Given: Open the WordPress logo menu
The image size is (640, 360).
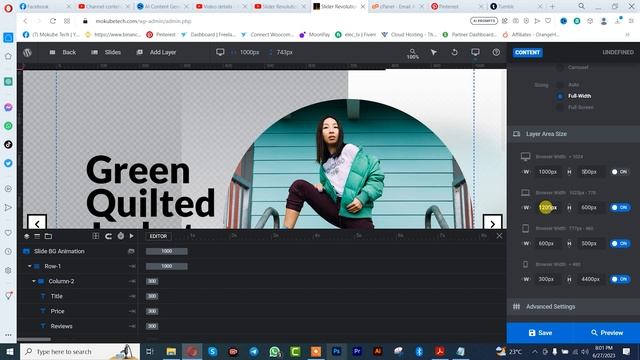Looking at the screenshot, I should pos(27,52).
